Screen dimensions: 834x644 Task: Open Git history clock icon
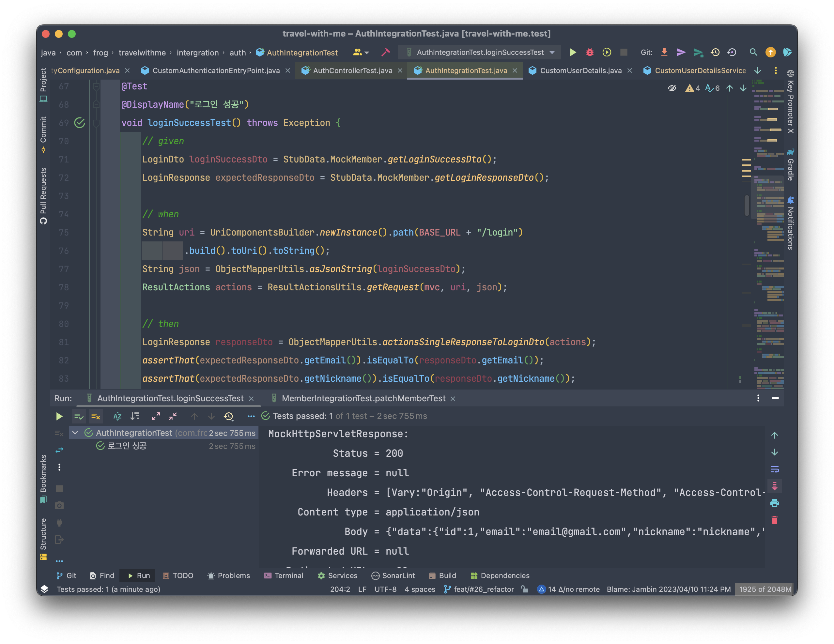715,52
